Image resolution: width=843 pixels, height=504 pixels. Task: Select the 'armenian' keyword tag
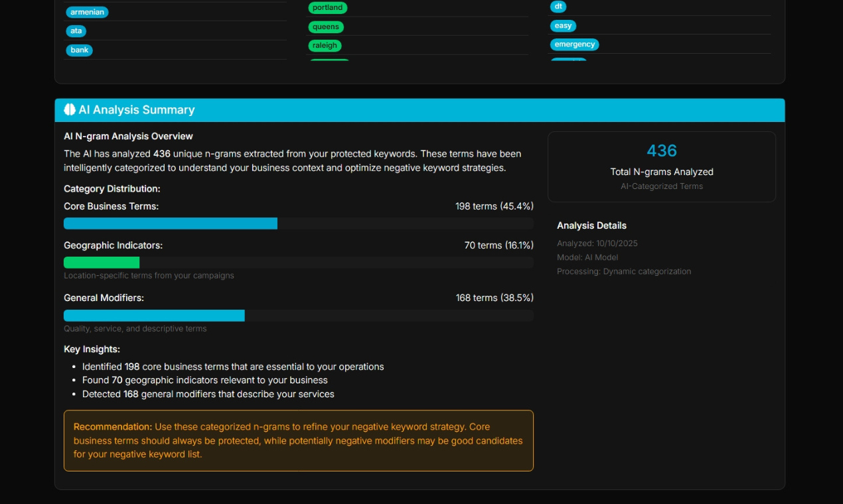pos(87,12)
